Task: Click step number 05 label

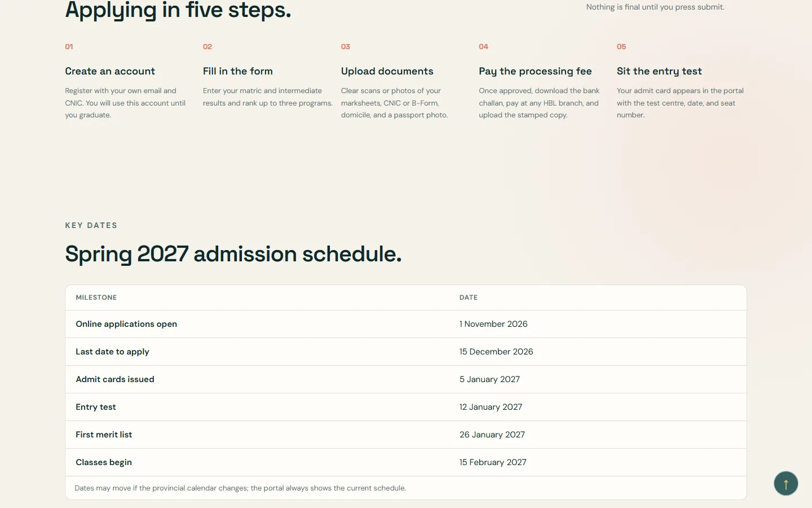Action: 621,47
